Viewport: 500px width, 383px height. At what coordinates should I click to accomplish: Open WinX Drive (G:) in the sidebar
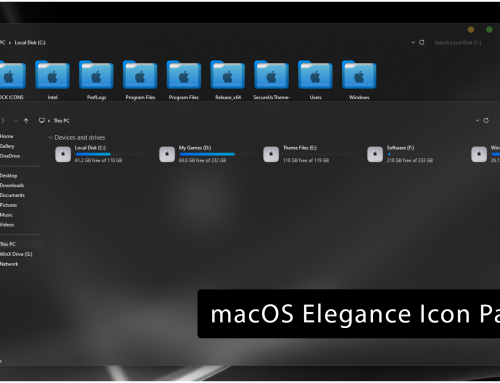click(16, 254)
